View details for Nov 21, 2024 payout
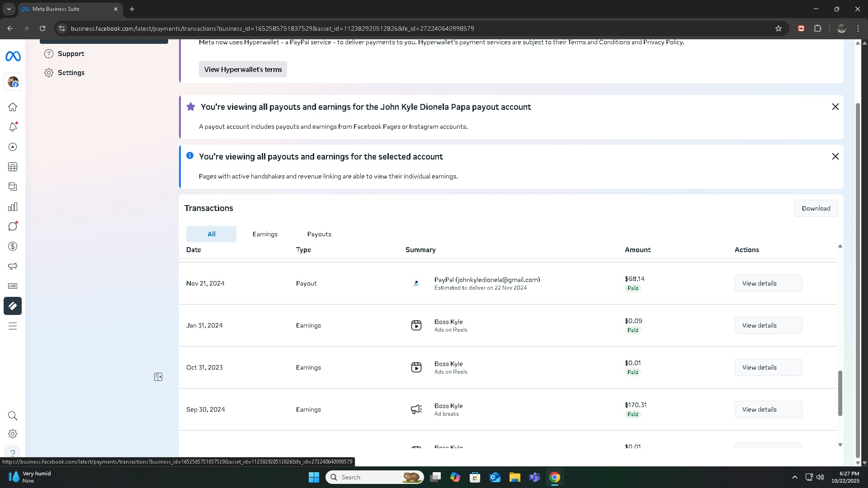This screenshot has width=868, height=488. pos(768,283)
